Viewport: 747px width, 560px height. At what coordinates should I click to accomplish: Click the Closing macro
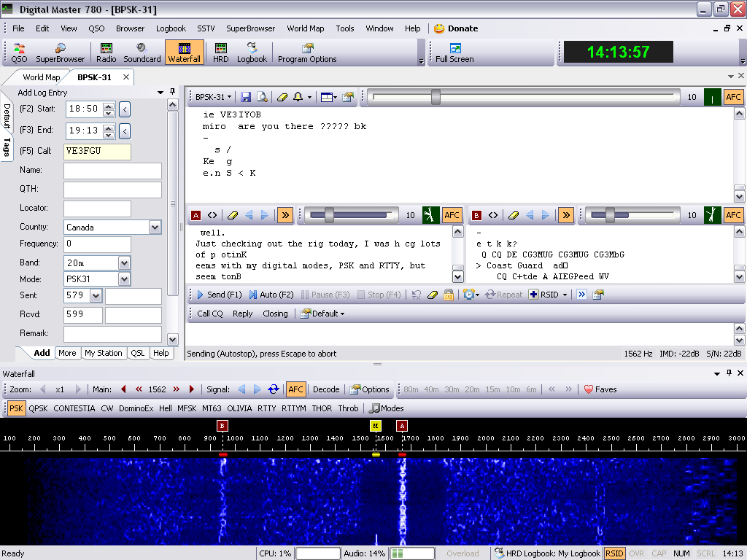(275, 314)
